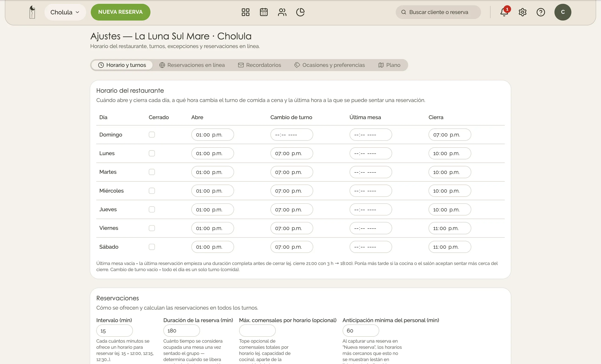Set Jueves as closed with checkbox
This screenshot has width=601, height=364.
pyautogui.click(x=152, y=209)
